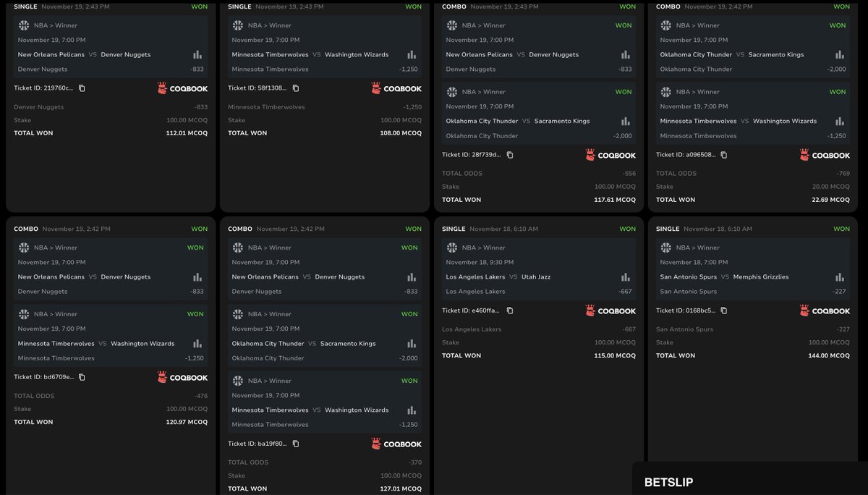Copy ticket ID 0168bc5
The image size is (868, 495).
click(724, 310)
